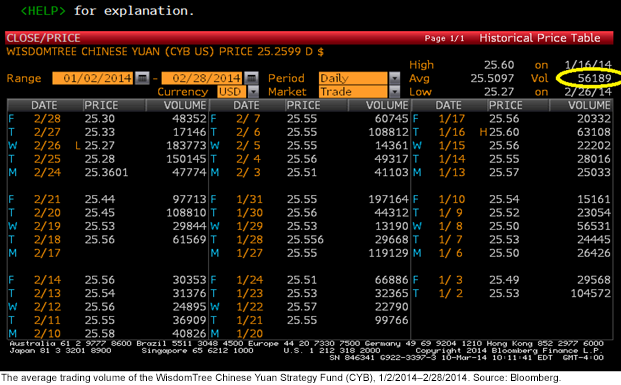Viewport: 621px width, 385px height.
Task: Click volume 104572 for 1/2
Action: (591, 293)
